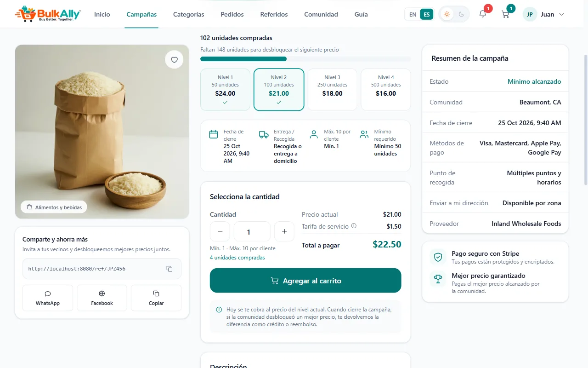Expand the Juan user account dropdown

click(544, 14)
